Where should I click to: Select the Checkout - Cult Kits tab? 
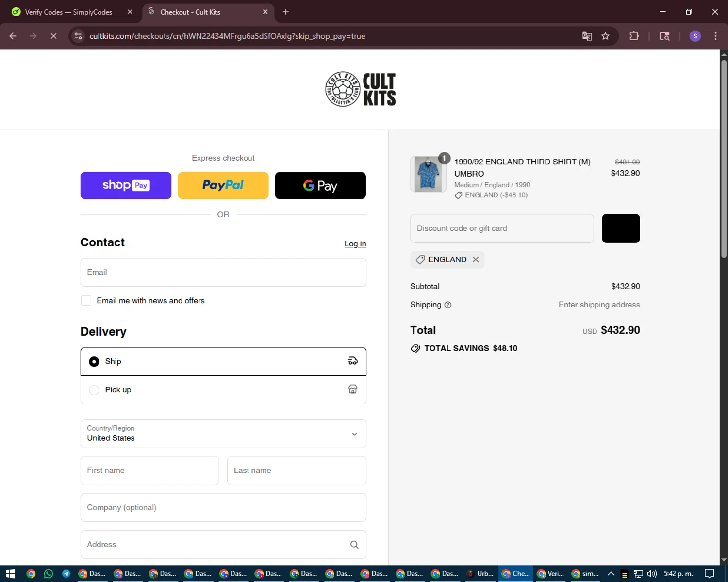[x=209, y=12]
